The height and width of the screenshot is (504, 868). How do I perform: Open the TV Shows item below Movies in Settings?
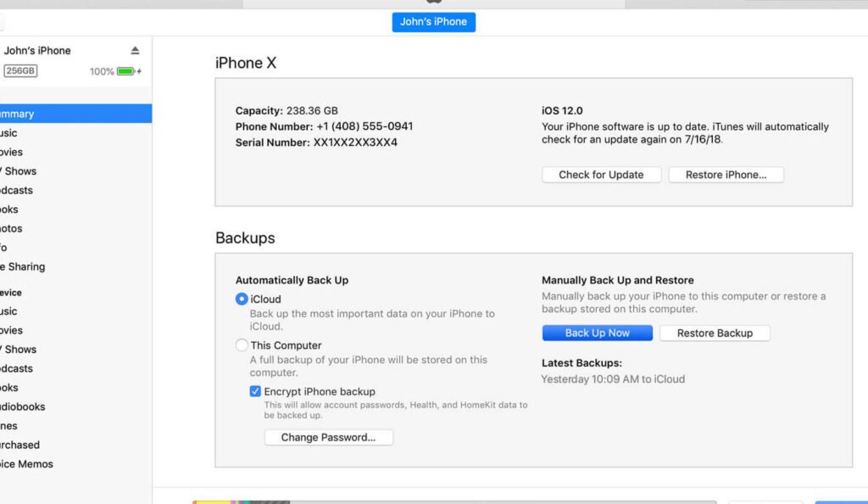[x=75, y=171]
